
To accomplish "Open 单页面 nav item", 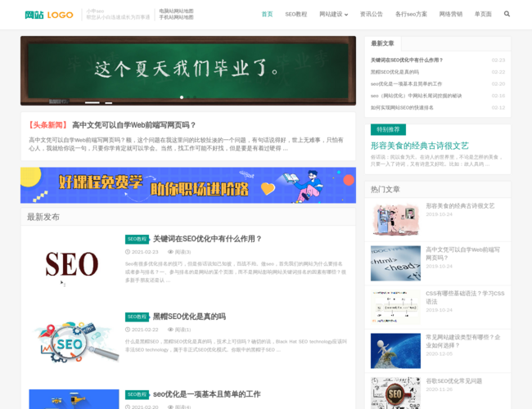I will point(483,14).
